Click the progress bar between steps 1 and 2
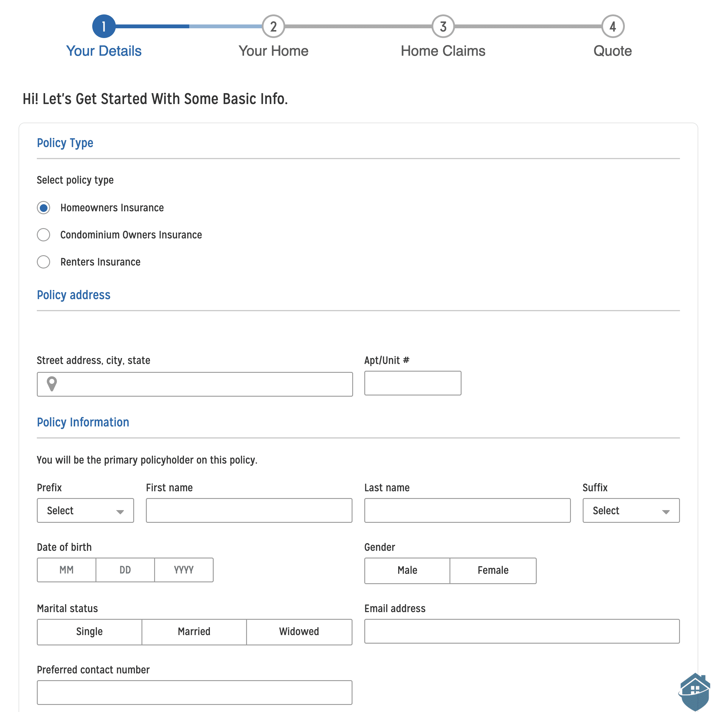 189,27
